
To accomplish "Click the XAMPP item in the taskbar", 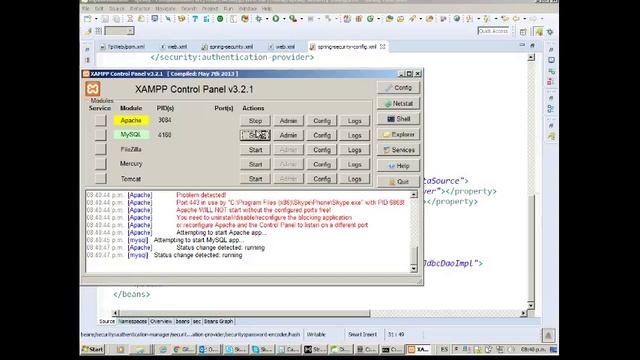I will tap(419, 349).
